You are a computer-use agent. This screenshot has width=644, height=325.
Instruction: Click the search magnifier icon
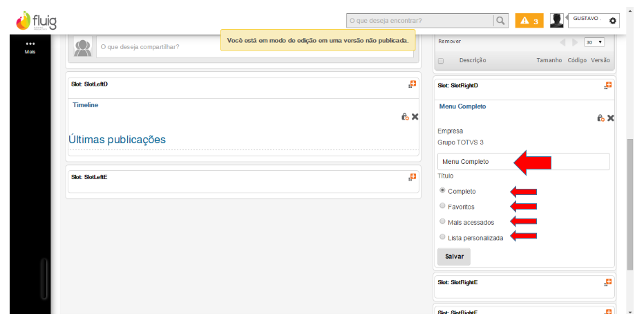(x=501, y=21)
